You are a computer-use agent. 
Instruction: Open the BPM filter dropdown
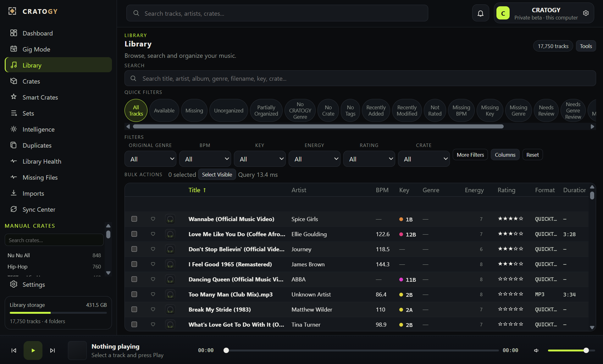point(205,159)
